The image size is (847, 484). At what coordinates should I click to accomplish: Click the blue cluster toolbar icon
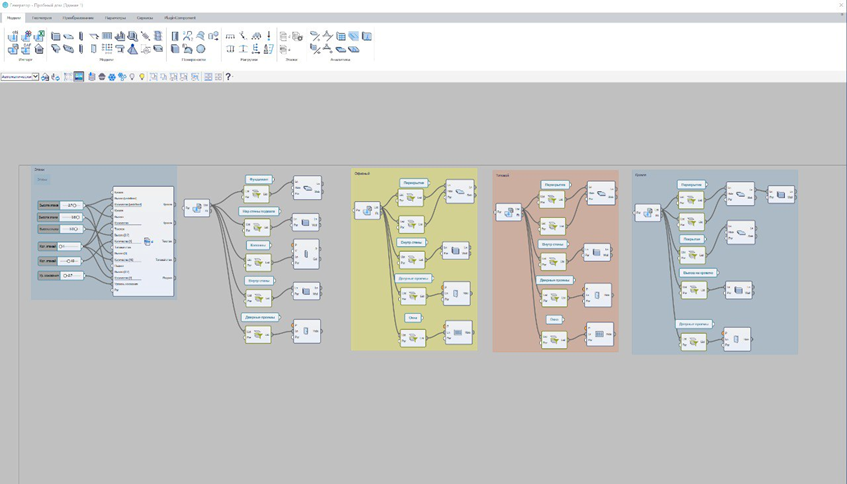click(122, 77)
